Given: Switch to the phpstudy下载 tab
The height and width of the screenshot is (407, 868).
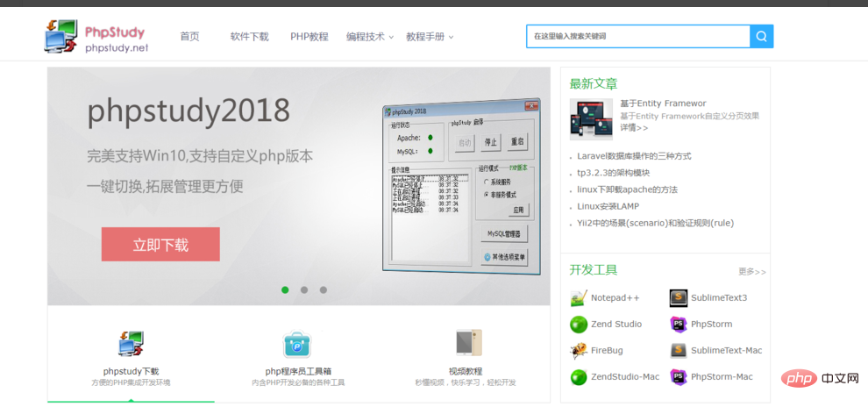Looking at the screenshot, I should [132, 354].
